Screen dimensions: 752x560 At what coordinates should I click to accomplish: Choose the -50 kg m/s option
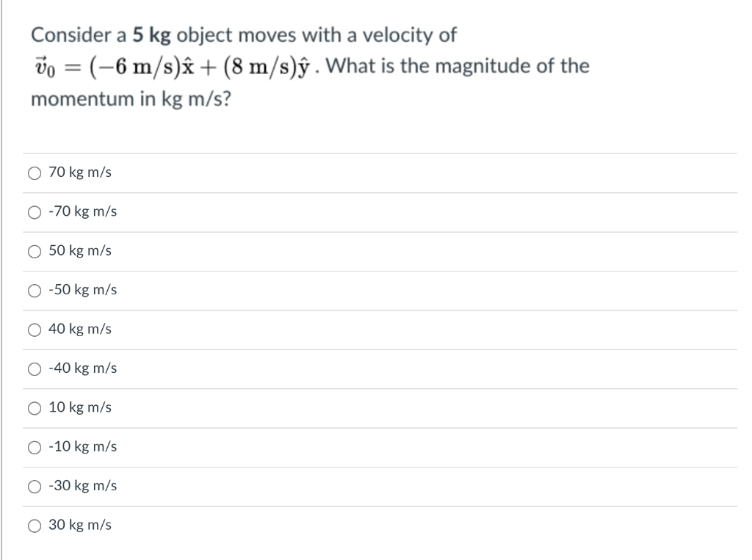pos(35,291)
